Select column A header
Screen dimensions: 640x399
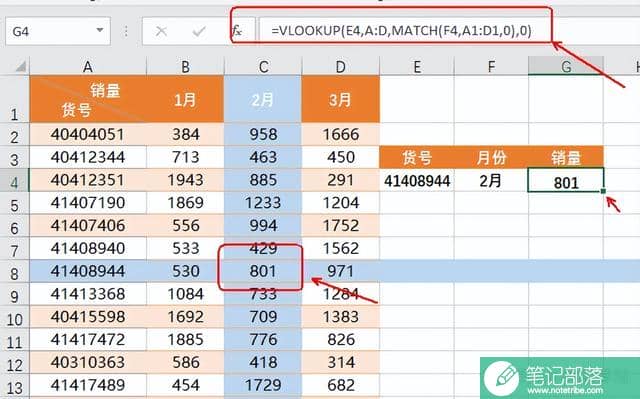point(88,66)
